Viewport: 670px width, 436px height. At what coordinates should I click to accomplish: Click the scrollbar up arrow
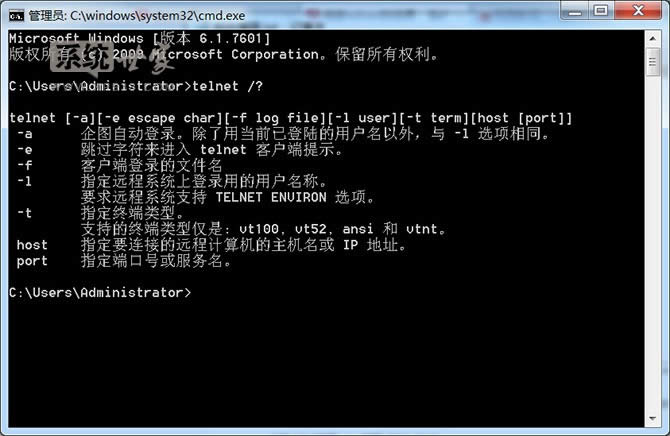[x=652, y=39]
